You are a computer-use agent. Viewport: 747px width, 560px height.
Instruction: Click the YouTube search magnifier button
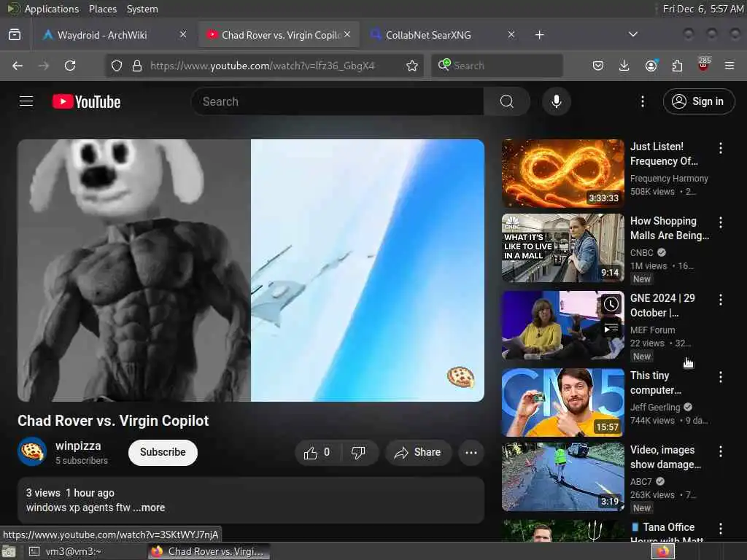pyautogui.click(x=507, y=101)
